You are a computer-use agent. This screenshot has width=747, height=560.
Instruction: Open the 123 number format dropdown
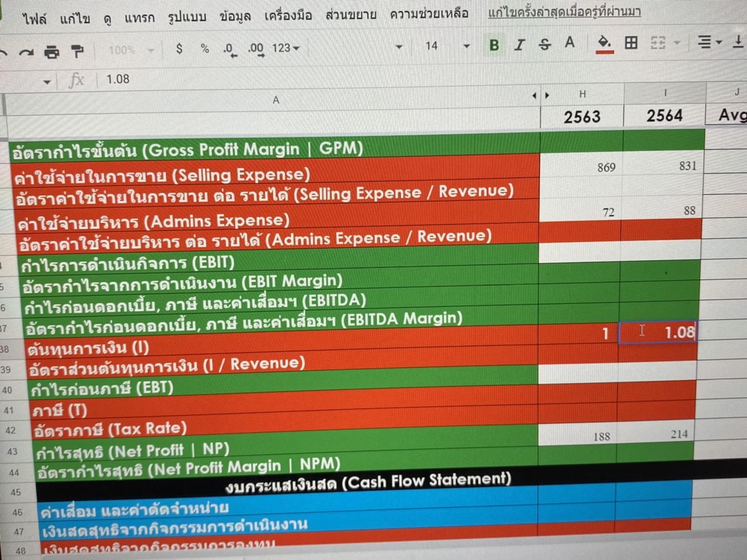[x=286, y=48]
